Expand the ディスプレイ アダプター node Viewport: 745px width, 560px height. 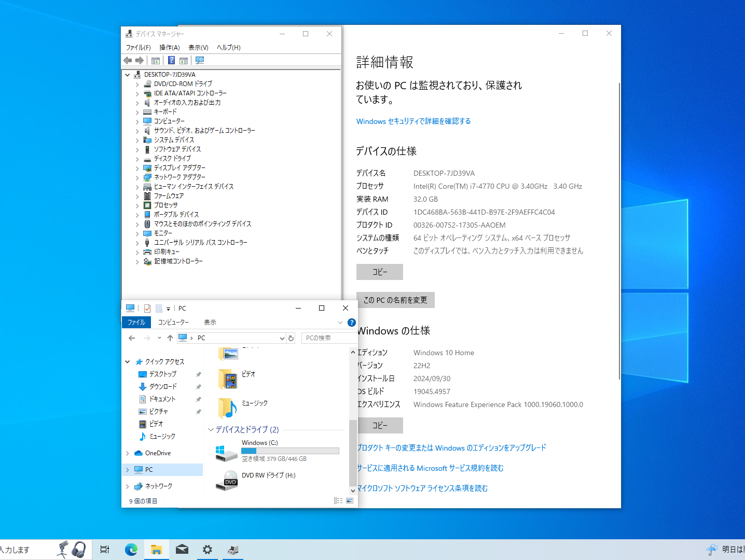click(137, 168)
